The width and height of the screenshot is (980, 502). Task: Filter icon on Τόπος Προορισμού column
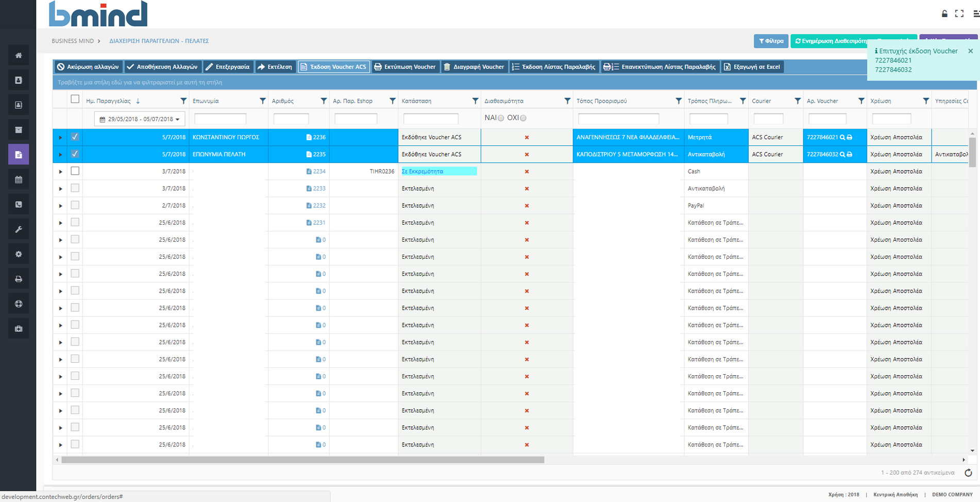(679, 101)
